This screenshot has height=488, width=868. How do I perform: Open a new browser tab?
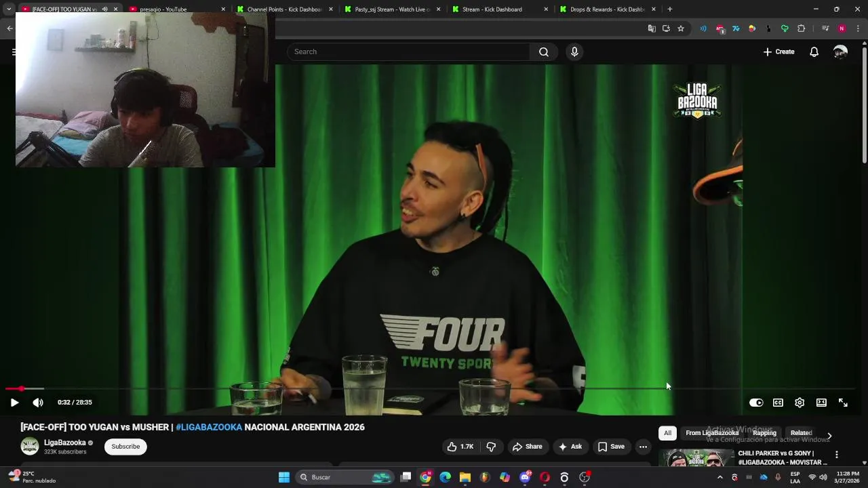coord(669,9)
